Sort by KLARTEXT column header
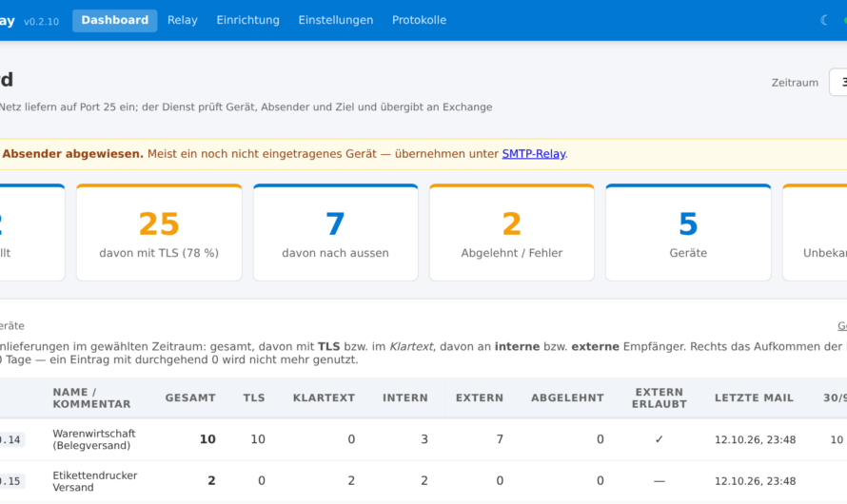Viewport: 847px width, 504px height. pyautogui.click(x=324, y=397)
